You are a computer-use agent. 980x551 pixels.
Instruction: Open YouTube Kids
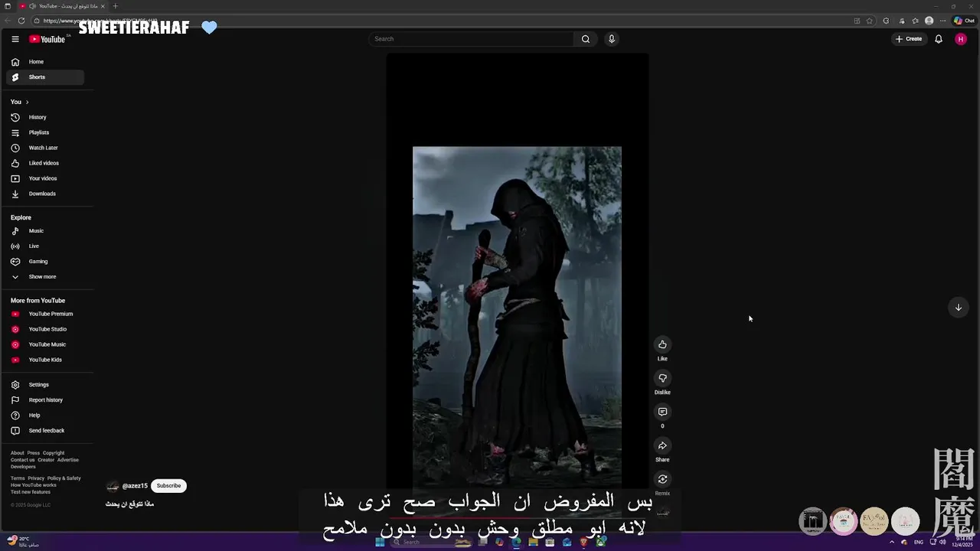point(45,360)
